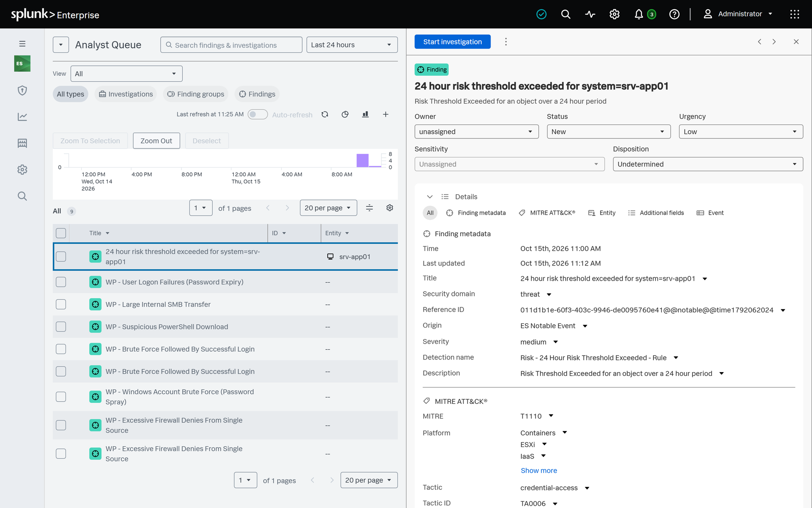
Task: Select the Investigations filter tab
Action: coord(126,94)
